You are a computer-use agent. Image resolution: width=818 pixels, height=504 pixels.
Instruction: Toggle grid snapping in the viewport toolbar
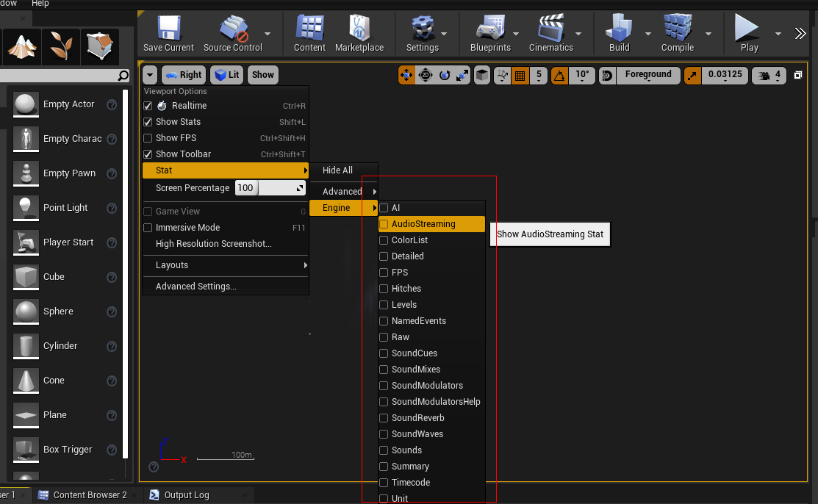click(520, 76)
